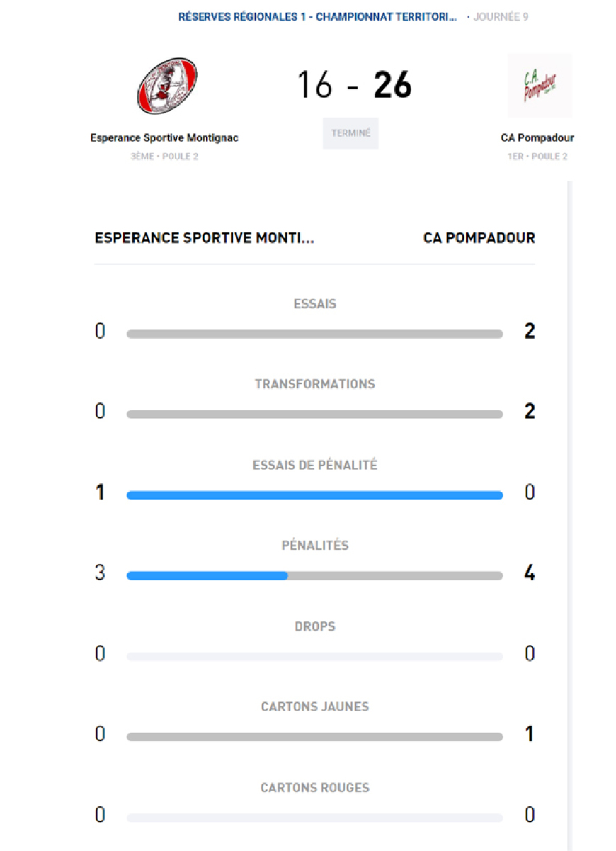Viewport: 616px width, 851px height.
Task: Open the CA Pompadour team name link
Action: [x=537, y=138]
